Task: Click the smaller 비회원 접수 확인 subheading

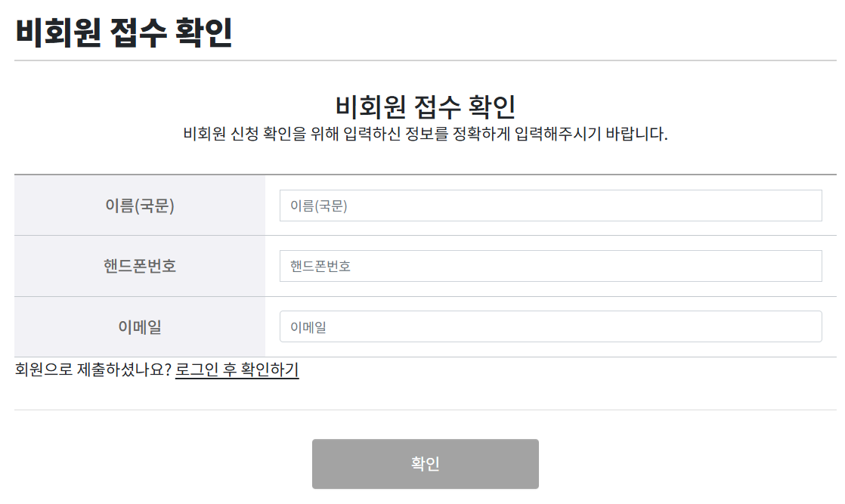Action: tap(425, 107)
